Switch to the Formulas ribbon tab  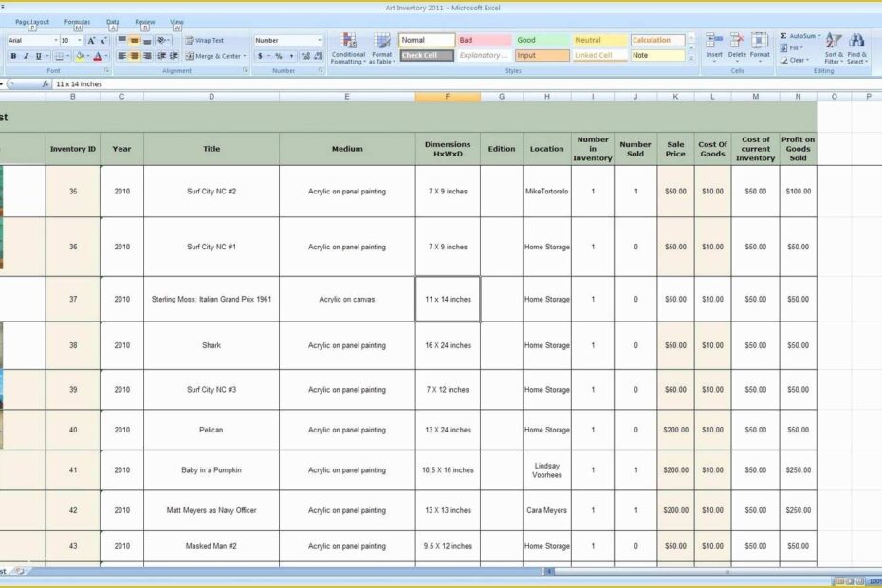78,21
